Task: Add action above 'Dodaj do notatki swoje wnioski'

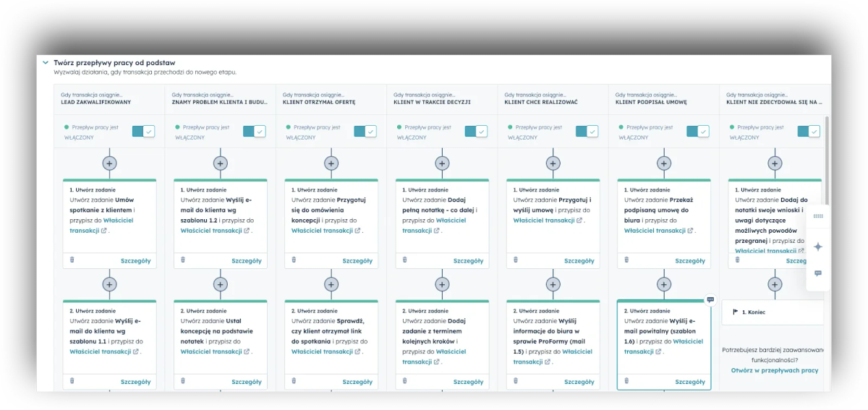Action: click(775, 163)
